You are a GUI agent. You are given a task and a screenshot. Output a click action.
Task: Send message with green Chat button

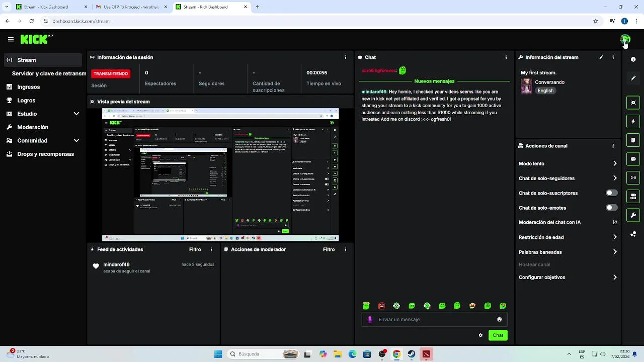pos(498,335)
